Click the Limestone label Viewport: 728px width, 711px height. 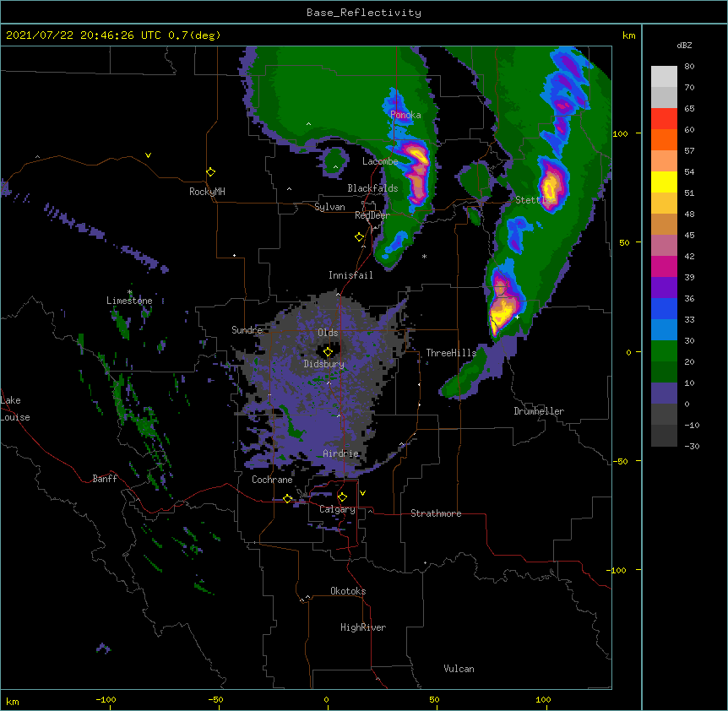(129, 301)
